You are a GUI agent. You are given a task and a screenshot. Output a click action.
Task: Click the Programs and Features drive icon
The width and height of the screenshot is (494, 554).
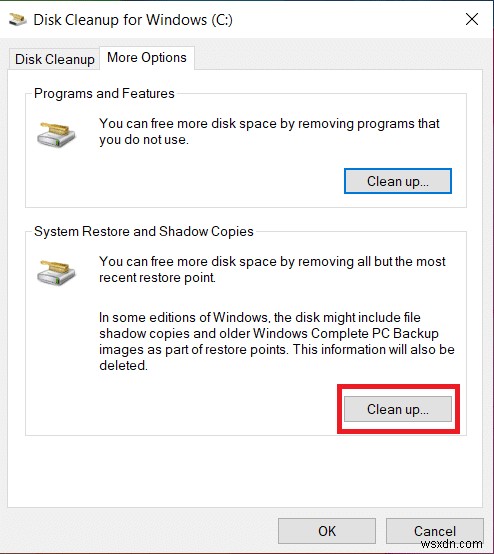click(56, 135)
